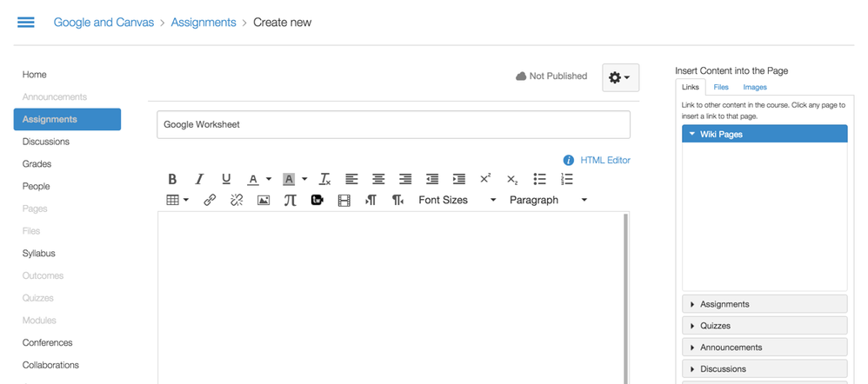Apply subscript formatting
868x384 pixels.
tap(512, 179)
